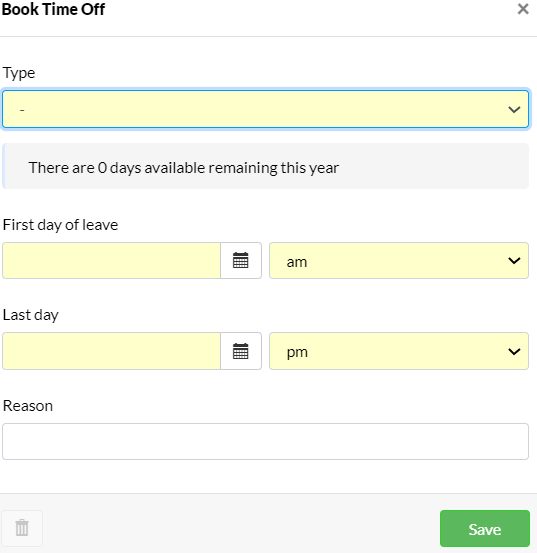Open the last day pm dropdown
This screenshot has height=553, width=537.
point(399,351)
